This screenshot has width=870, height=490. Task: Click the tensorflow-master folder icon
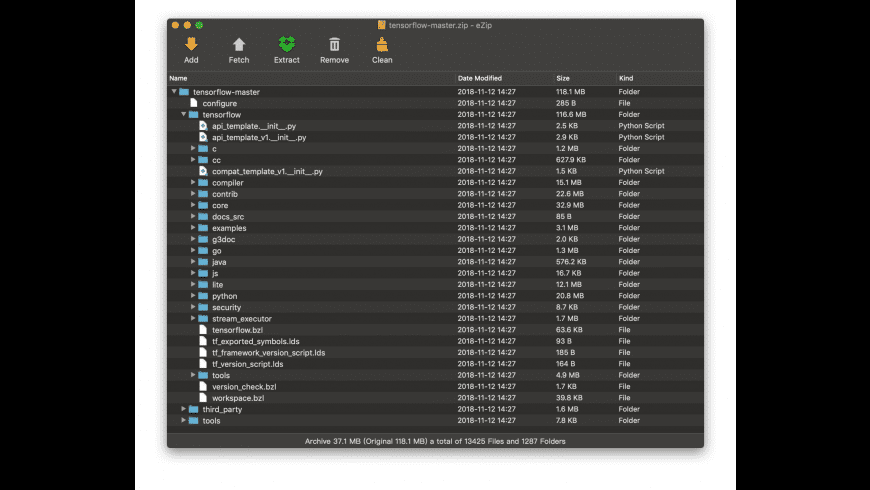point(184,92)
